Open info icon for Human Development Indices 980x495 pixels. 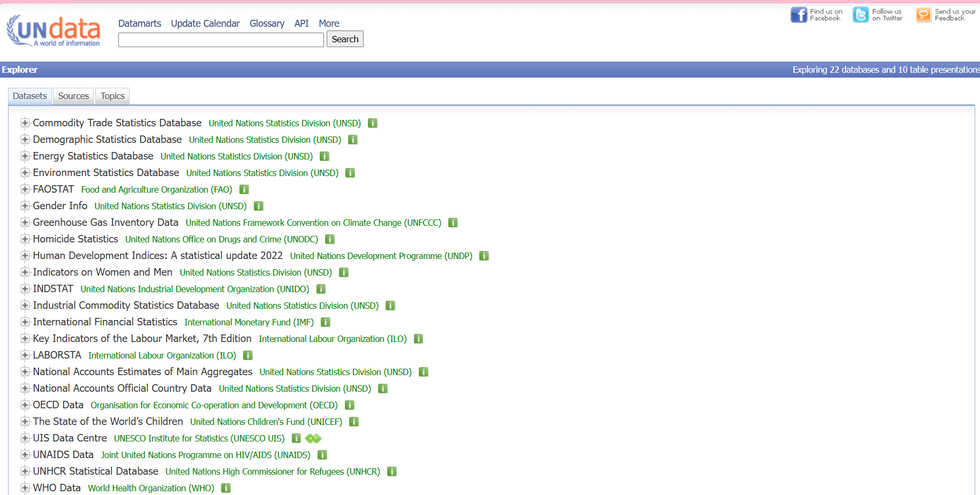[484, 256]
